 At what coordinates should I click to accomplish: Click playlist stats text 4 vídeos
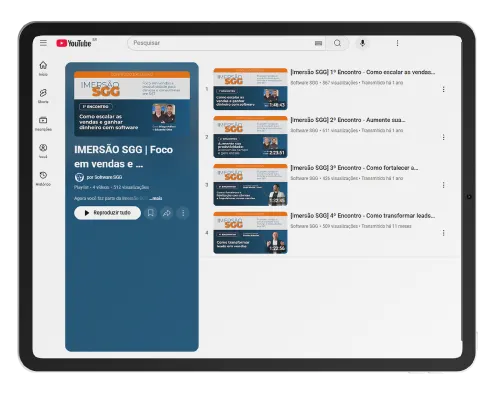(x=101, y=187)
